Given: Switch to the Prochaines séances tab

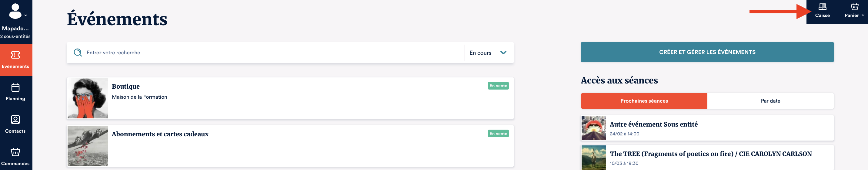Looking at the screenshot, I should (x=644, y=101).
